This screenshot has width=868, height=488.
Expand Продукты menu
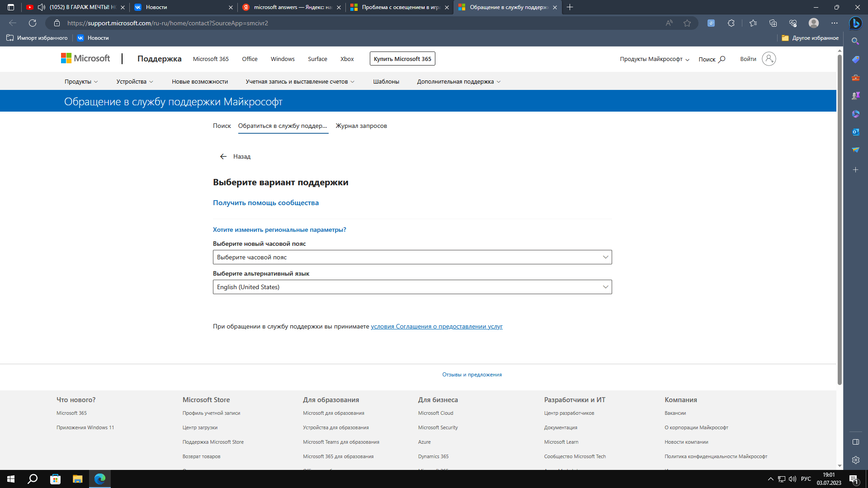point(81,82)
